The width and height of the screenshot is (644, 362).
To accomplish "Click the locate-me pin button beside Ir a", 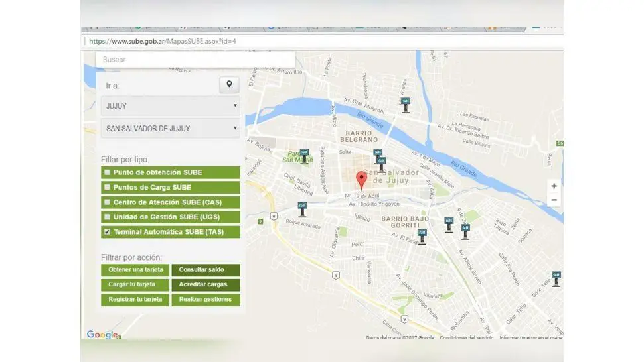I will (x=229, y=85).
